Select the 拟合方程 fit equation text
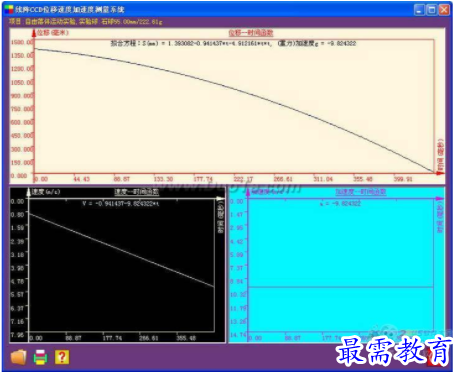This screenshot has width=460, height=382. tap(191, 43)
